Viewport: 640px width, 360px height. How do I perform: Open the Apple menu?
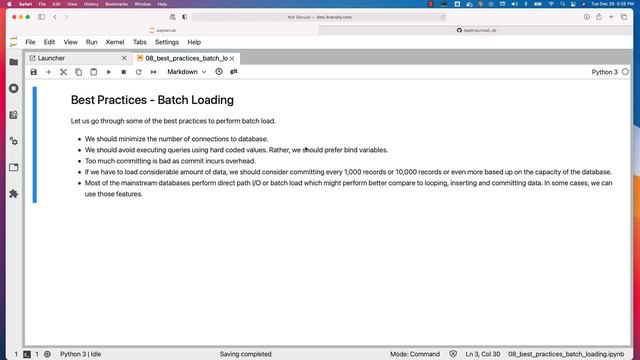point(9,4)
